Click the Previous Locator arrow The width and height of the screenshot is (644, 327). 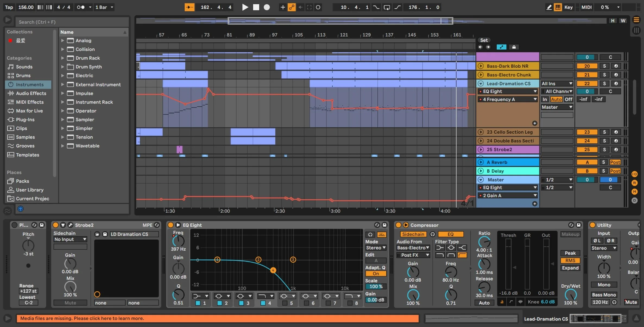480,47
